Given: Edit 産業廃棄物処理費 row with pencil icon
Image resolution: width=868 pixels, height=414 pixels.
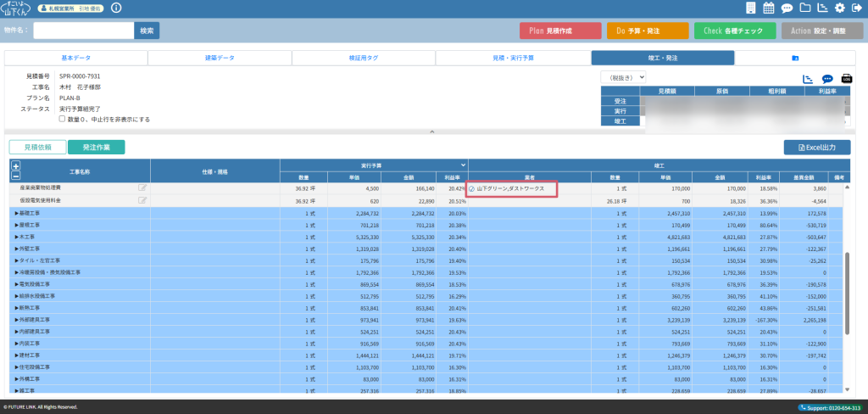Looking at the screenshot, I should coord(142,188).
